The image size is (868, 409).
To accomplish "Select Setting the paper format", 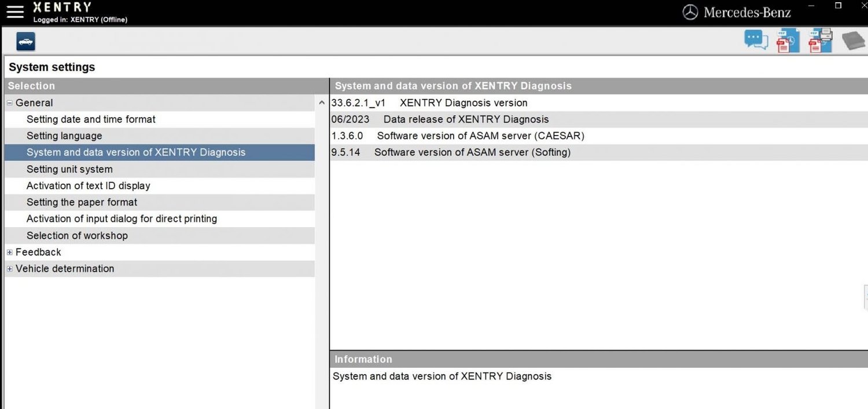I will tap(159, 202).
